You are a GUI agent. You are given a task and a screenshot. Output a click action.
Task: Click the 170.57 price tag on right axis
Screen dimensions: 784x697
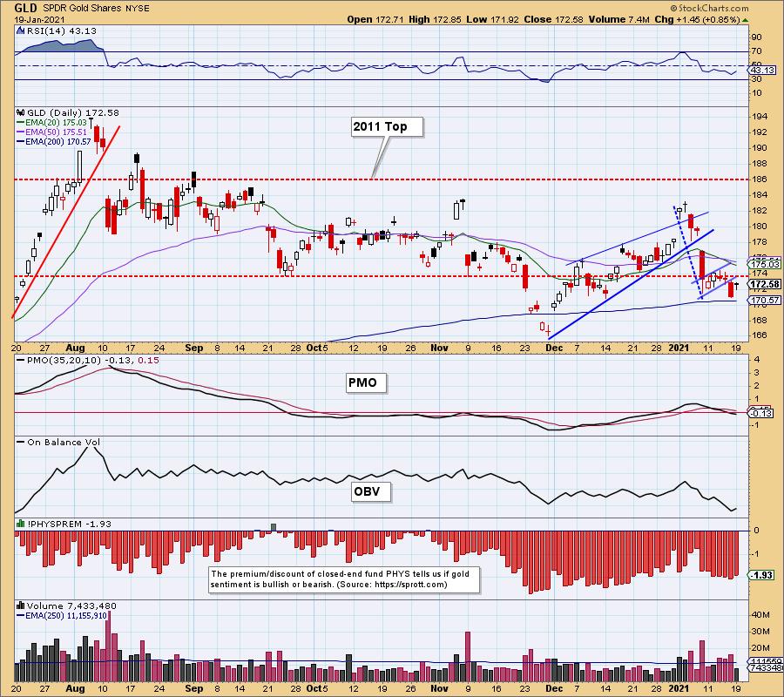click(x=765, y=301)
